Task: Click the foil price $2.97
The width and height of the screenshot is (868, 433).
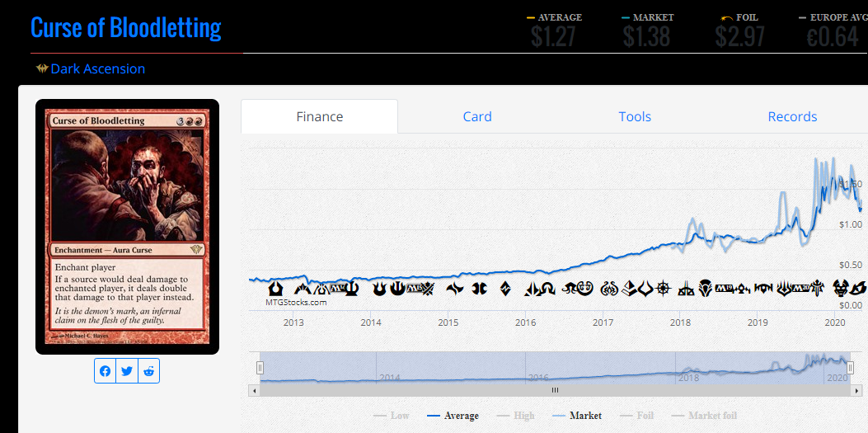Action: pyautogui.click(x=739, y=36)
